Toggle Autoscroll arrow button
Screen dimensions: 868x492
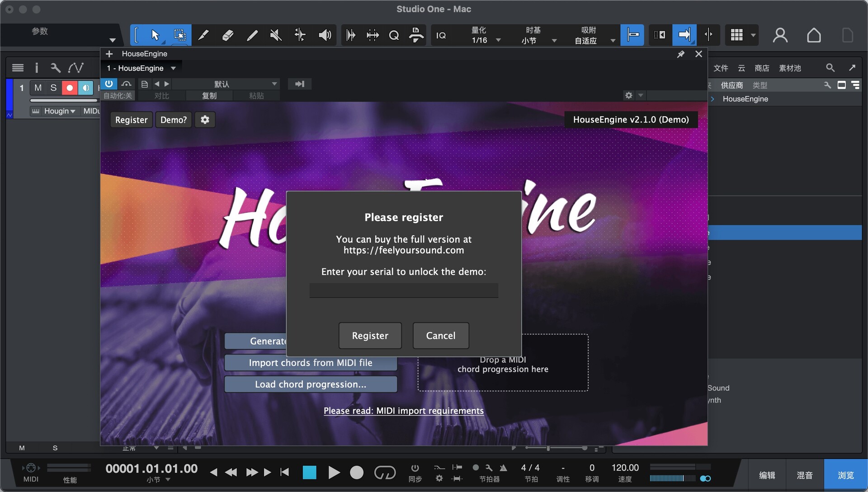684,35
